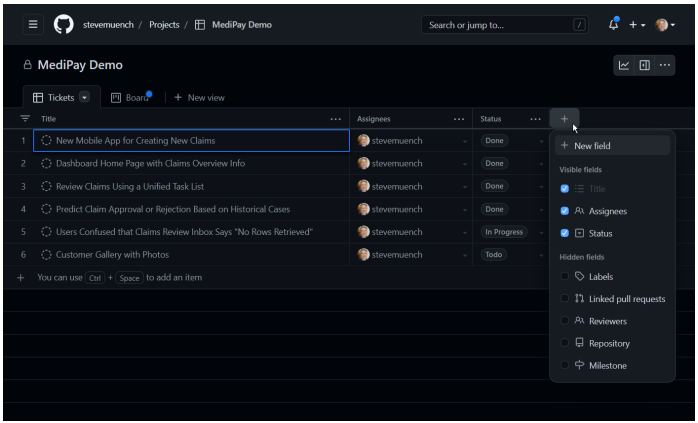Image resolution: width=698 pixels, height=423 pixels.
Task: Open assignee dropdown for New Mobile App row
Action: pyautogui.click(x=464, y=141)
